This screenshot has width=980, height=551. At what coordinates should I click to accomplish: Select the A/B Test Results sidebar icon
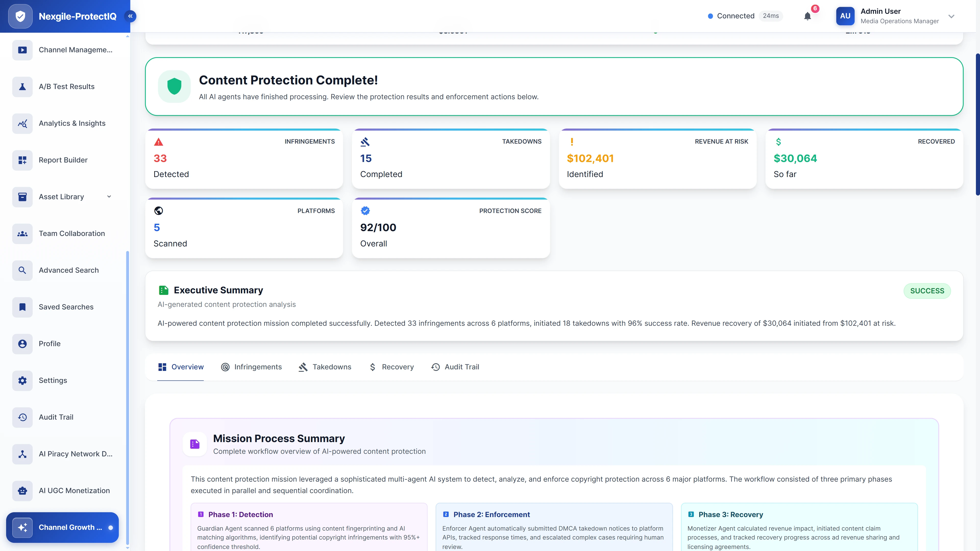pos(22,86)
